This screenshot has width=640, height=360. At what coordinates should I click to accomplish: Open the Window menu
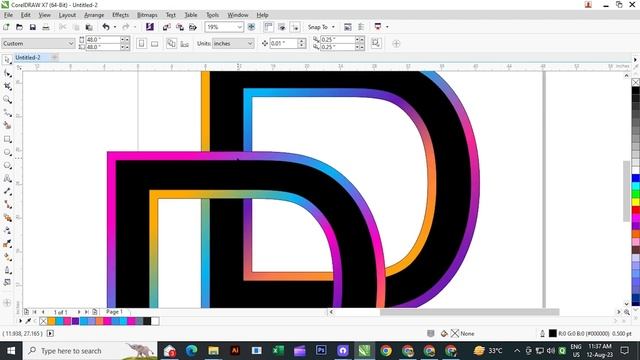click(238, 15)
